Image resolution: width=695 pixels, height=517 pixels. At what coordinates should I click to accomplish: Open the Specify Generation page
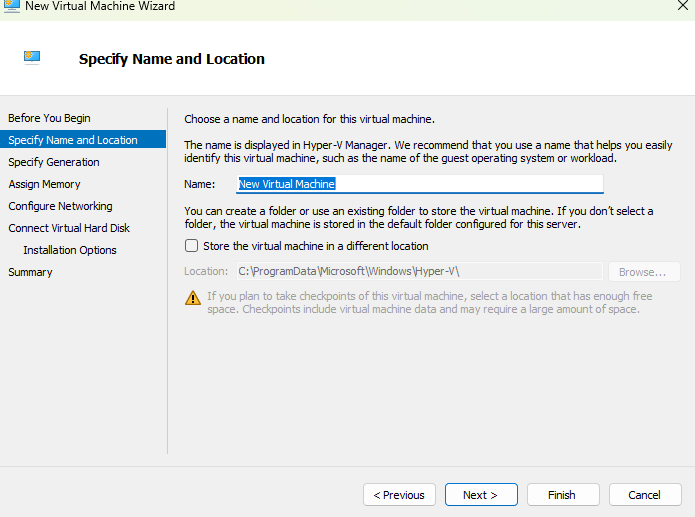pyautogui.click(x=53, y=162)
